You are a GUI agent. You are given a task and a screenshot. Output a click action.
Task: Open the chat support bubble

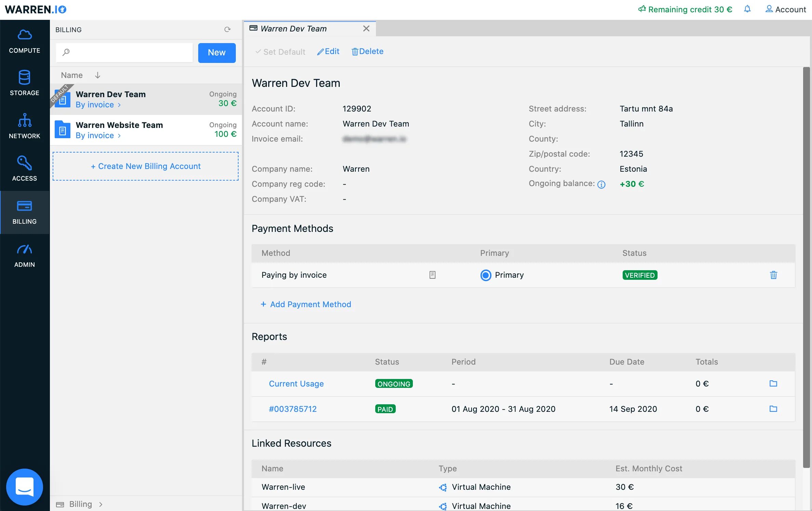[25, 486]
